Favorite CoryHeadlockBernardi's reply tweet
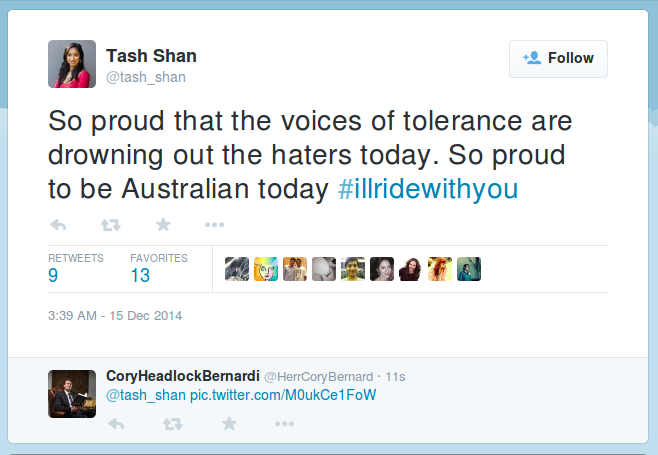 point(229,424)
